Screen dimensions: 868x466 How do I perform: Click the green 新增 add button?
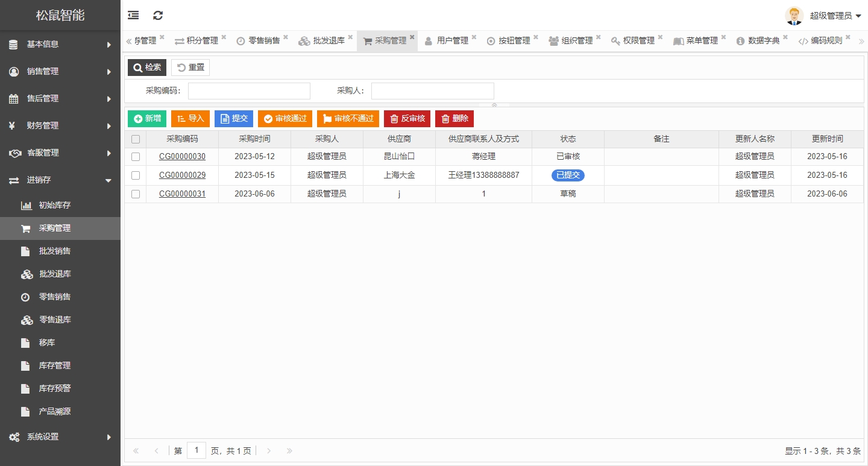[x=147, y=119]
